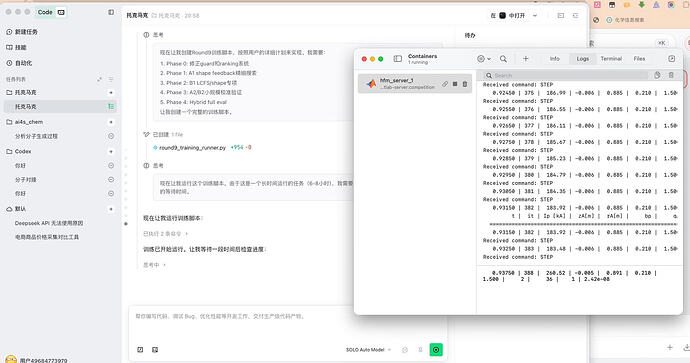Expand the 思考中 status line
Image resolution: width=690 pixels, height=363 pixels.
(154, 265)
